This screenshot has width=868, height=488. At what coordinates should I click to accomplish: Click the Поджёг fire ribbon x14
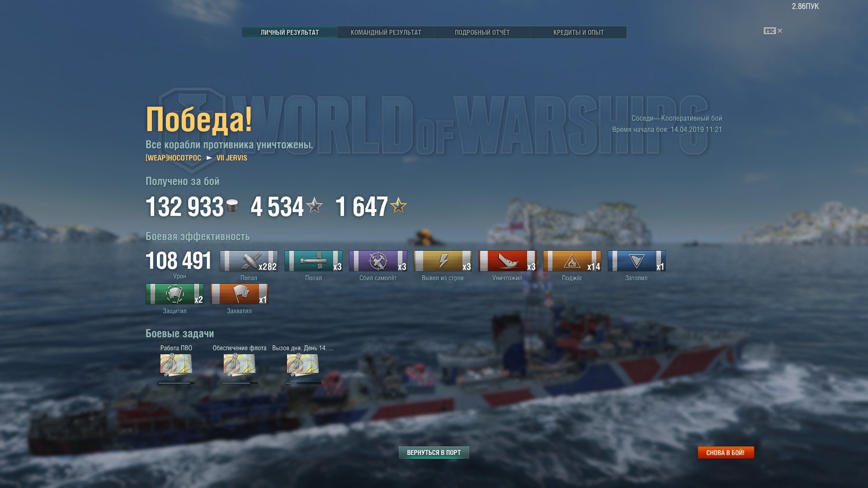click(572, 261)
